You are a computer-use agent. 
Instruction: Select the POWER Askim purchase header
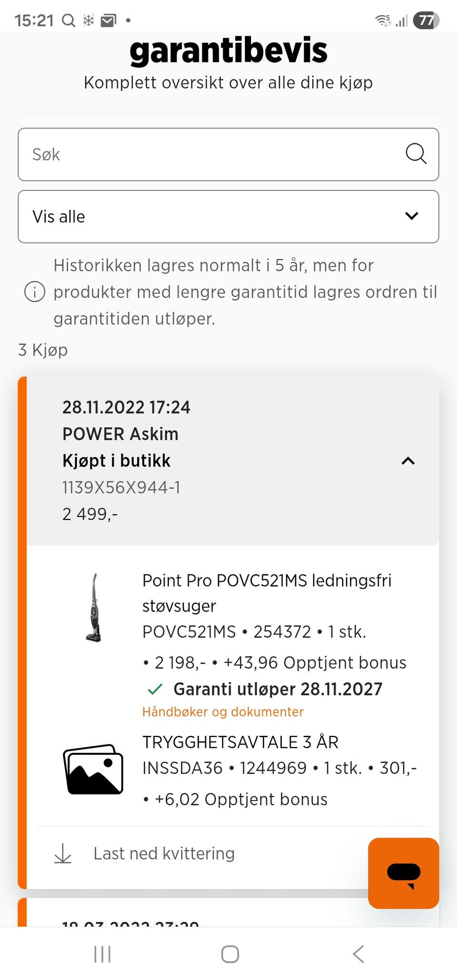point(233,461)
